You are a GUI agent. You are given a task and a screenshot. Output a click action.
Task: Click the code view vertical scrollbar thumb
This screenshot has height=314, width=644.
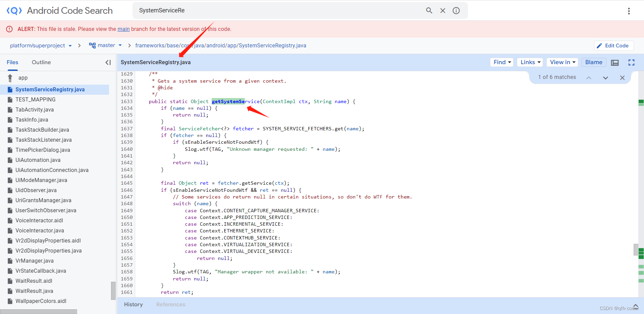(x=636, y=250)
